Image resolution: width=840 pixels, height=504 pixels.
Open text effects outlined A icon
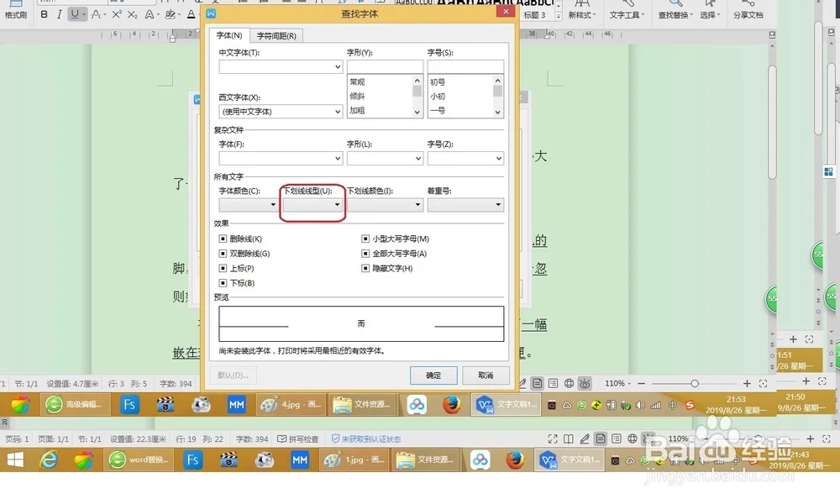pos(150,14)
